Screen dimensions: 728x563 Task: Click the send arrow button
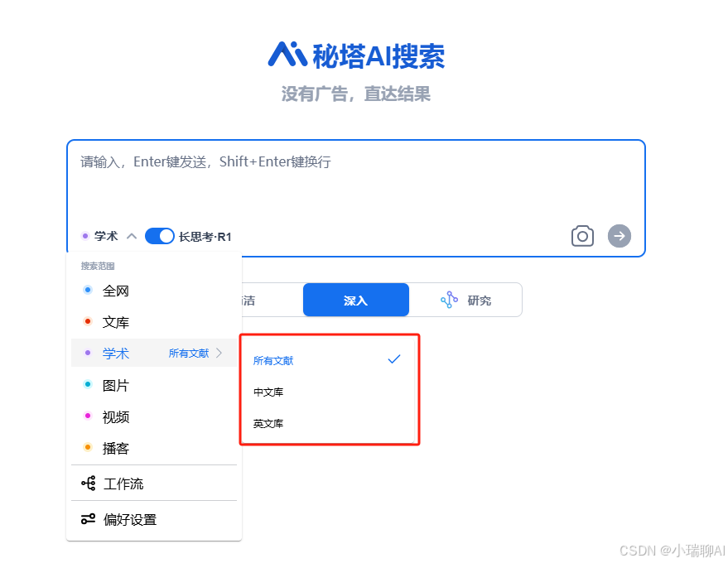coord(620,236)
